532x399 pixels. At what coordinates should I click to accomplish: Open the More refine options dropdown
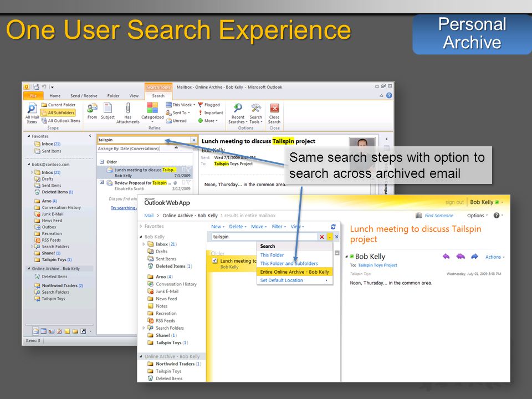pyautogui.click(x=208, y=121)
